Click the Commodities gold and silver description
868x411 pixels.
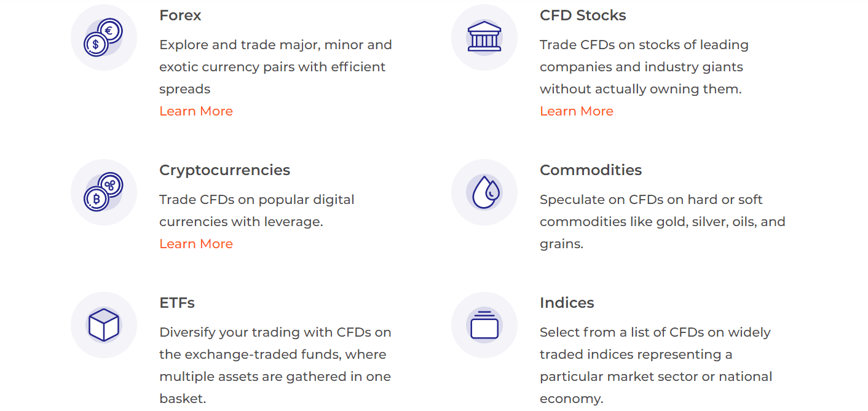(663, 222)
